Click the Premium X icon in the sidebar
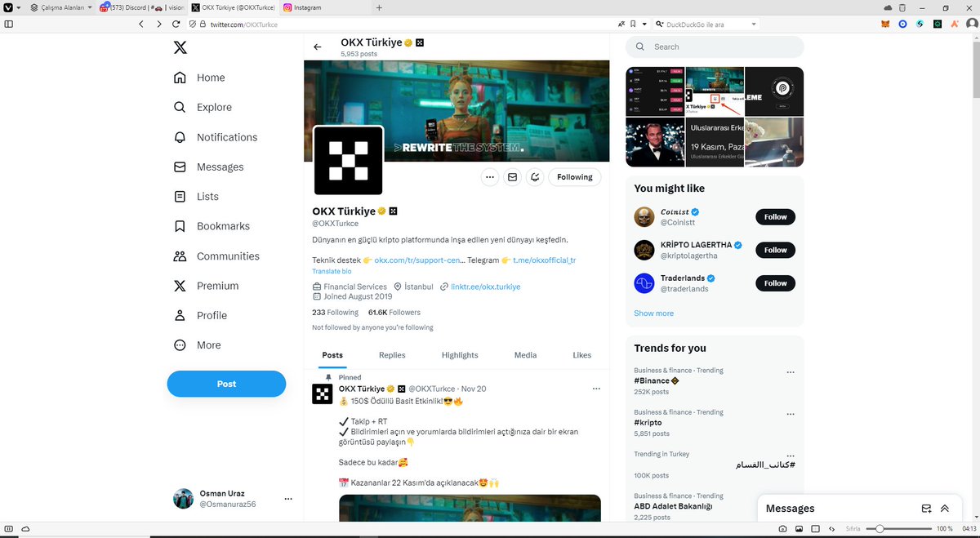Viewport: 980px width, 538px height. click(x=180, y=286)
